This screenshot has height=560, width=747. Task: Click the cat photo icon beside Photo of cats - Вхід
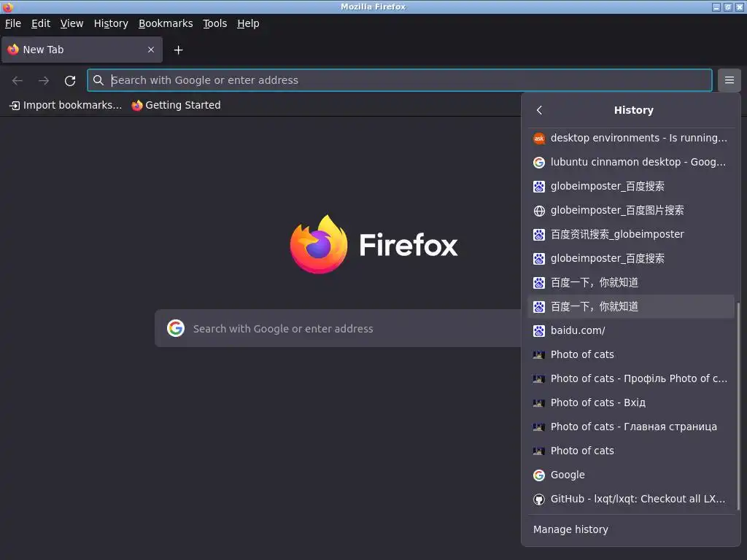(x=539, y=402)
